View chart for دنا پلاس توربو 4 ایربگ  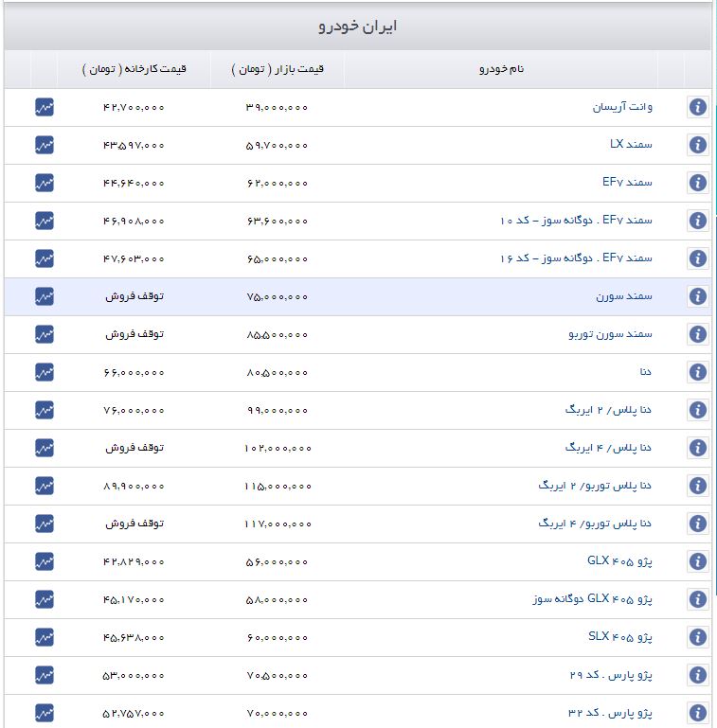click(x=45, y=524)
